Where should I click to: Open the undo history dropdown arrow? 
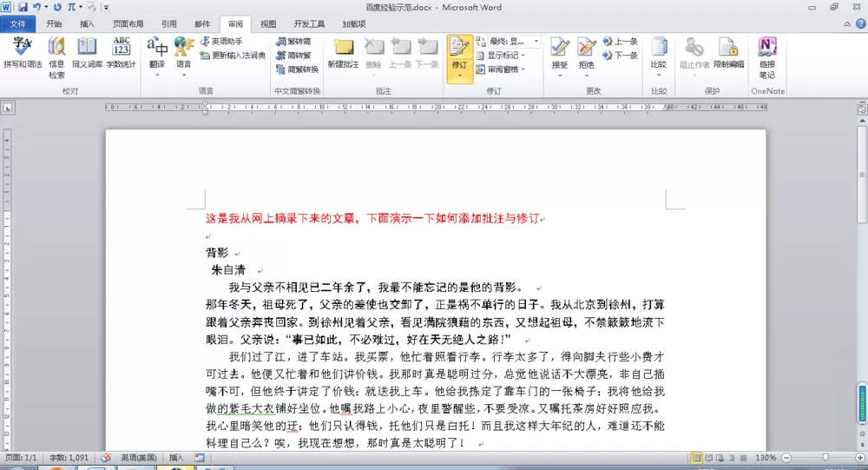point(46,7)
